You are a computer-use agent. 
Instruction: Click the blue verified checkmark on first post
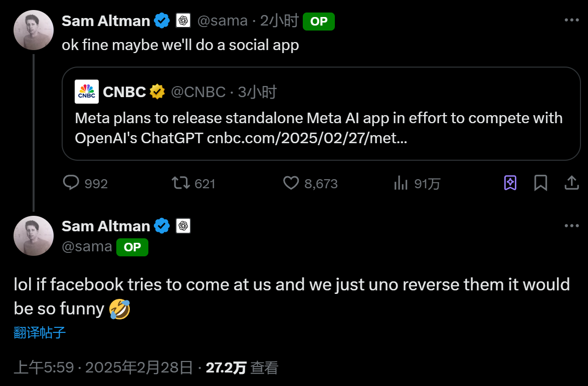(x=161, y=21)
